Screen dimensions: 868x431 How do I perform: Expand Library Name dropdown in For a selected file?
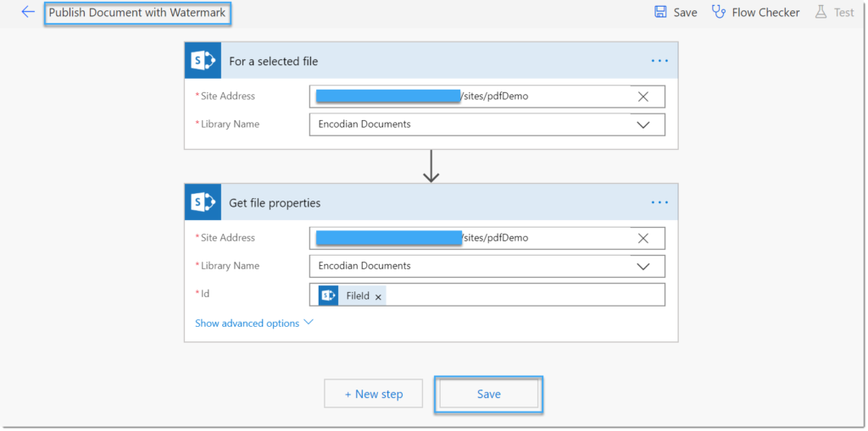[643, 124]
